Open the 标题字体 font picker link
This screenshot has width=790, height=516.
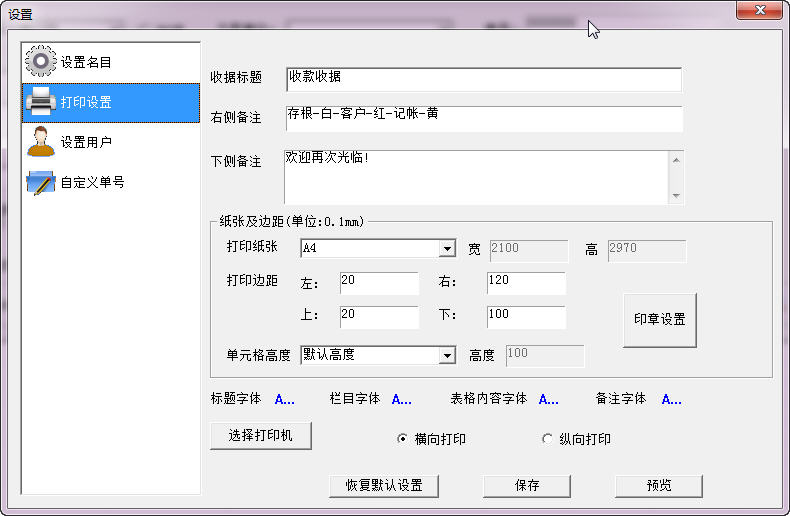tap(285, 400)
